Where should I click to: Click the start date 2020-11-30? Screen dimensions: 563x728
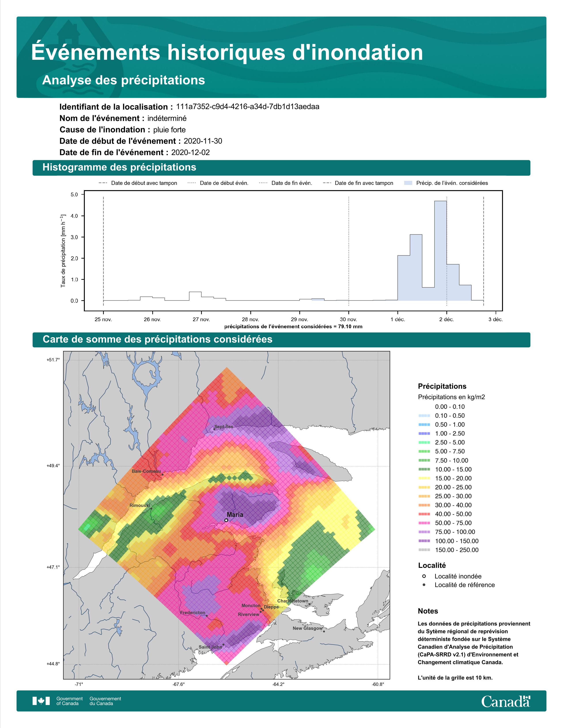coord(203,141)
